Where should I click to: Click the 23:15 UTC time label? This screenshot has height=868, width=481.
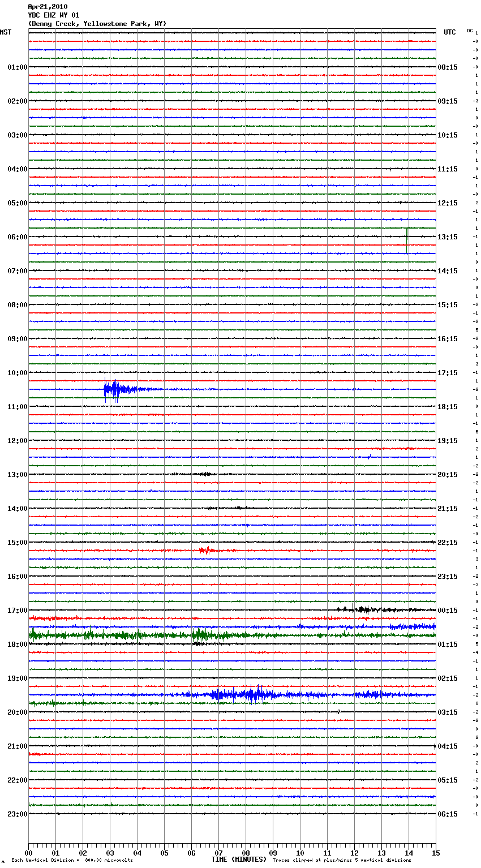[x=448, y=577]
